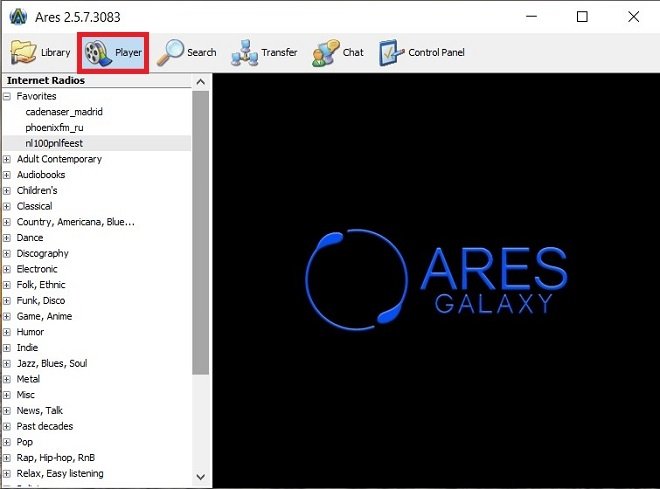
Task: Expand the Dance category
Action: (x=7, y=238)
